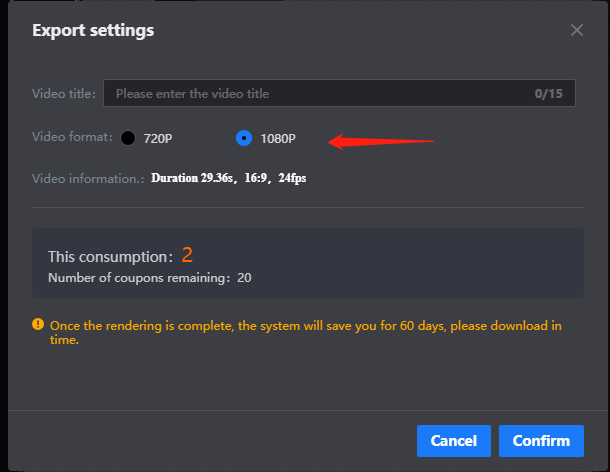This screenshot has width=610, height=472.
Task: Click the 0/15 character counter
Action: click(x=549, y=93)
